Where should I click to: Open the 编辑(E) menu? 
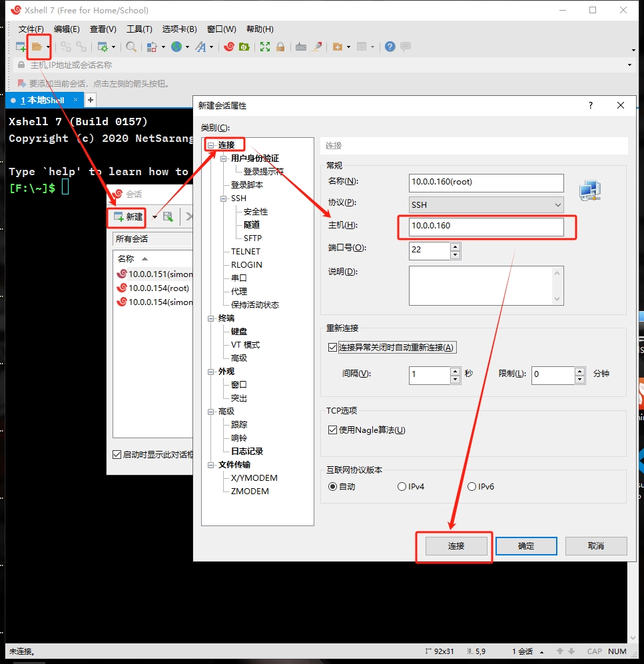(x=67, y=29)
